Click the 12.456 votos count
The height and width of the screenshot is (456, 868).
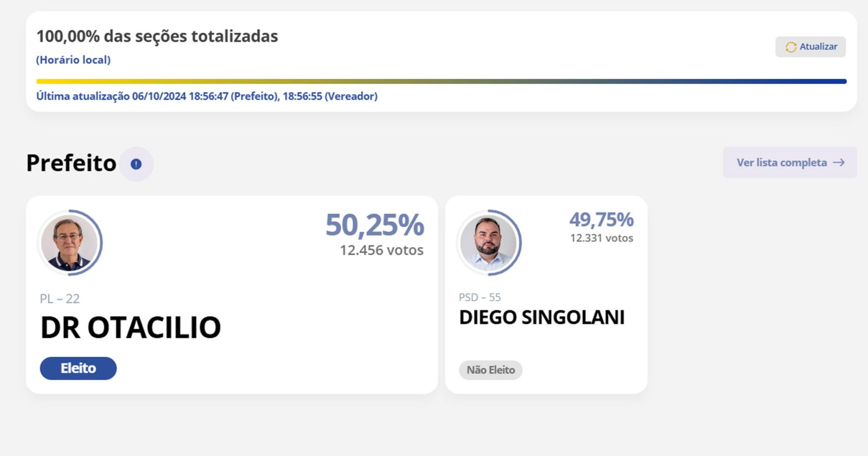(381, 250)
